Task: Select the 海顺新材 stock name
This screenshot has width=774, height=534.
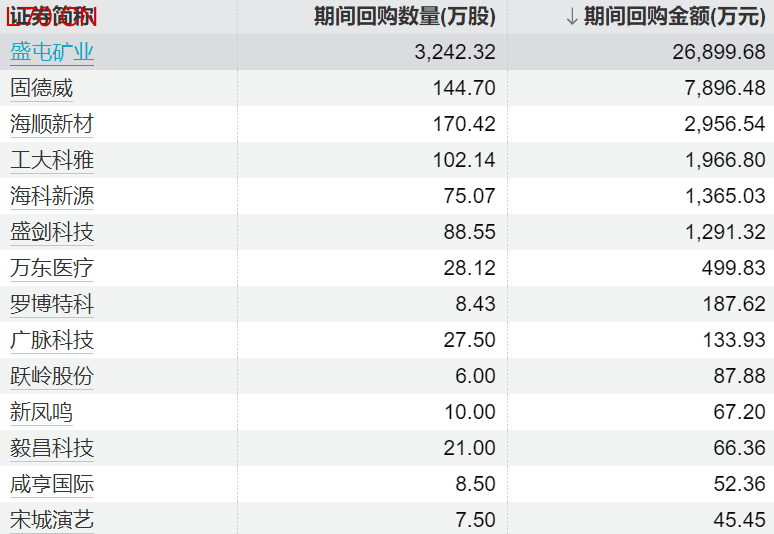Action: [52, 124]
